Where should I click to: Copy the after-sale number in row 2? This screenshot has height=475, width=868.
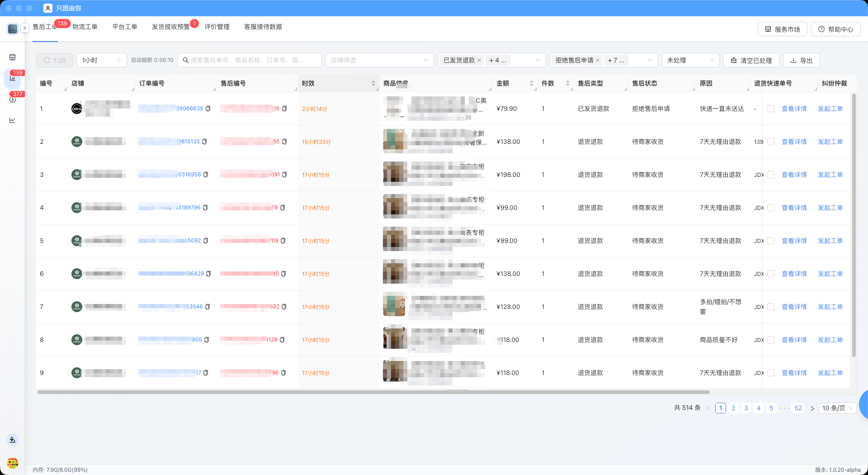point(284,142)
